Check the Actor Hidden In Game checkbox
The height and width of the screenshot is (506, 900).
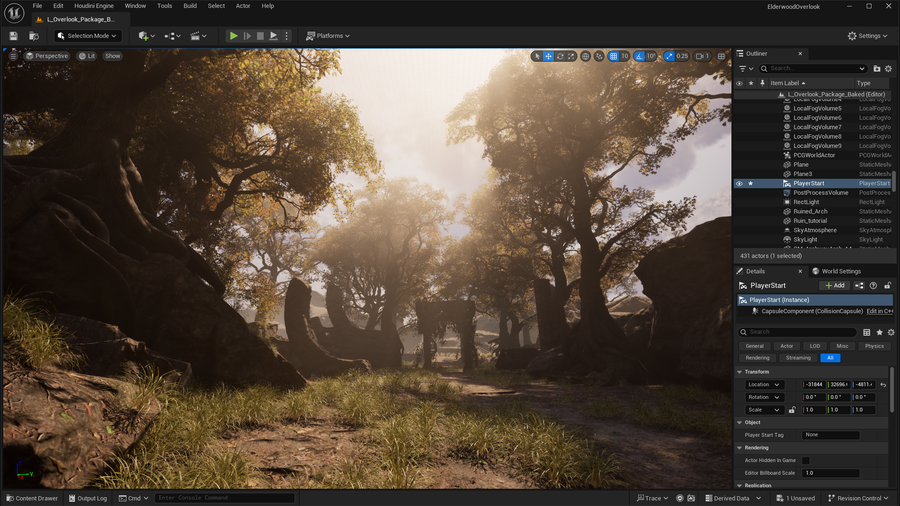(806, 460)
